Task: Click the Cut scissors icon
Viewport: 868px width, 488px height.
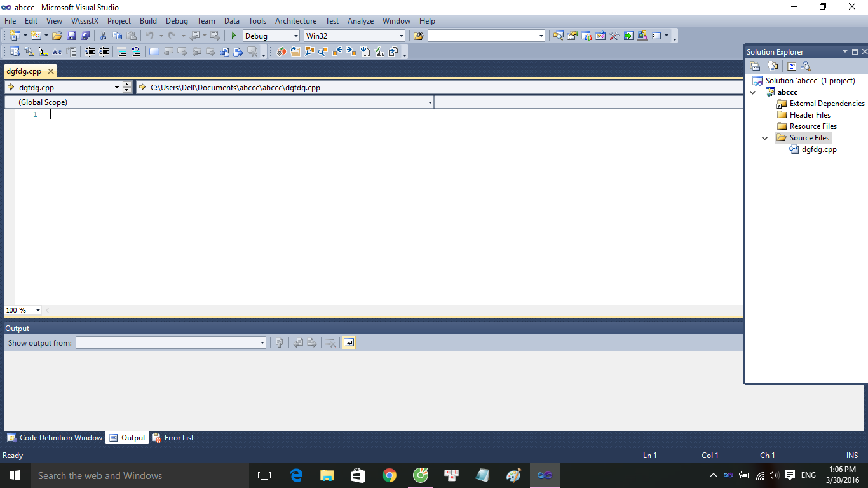Action: (103, 36)
